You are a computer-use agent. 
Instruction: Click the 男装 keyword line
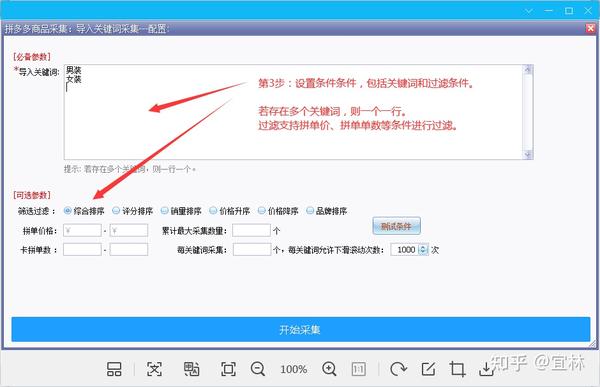(x=73, y=70)
